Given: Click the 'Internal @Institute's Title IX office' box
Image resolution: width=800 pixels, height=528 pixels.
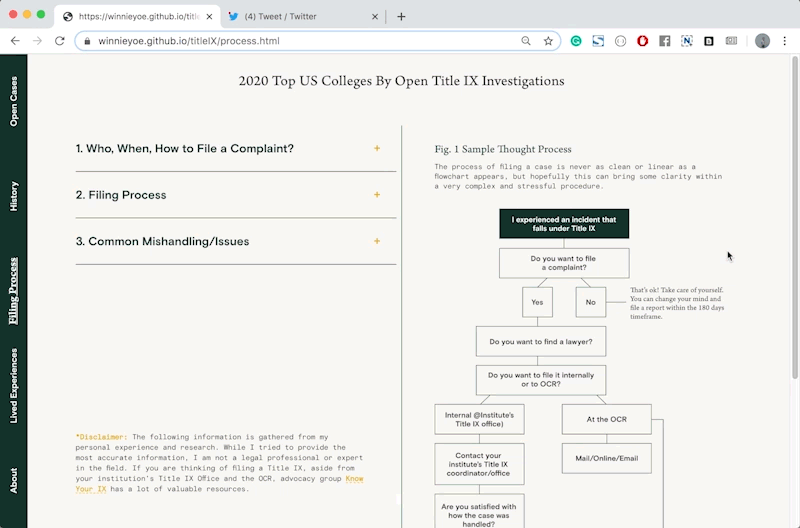Looking at the screenshot, I should pos(479,419).
